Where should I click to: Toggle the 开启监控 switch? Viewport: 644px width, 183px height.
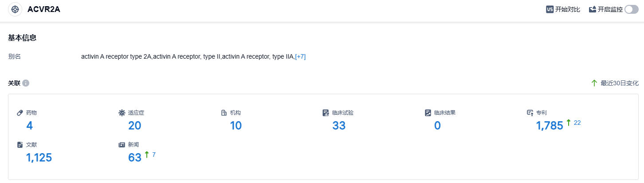coord(631,9)
